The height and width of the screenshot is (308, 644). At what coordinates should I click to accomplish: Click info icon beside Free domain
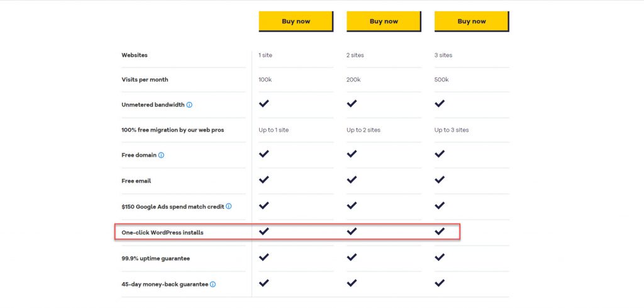[x=162, y=156]
